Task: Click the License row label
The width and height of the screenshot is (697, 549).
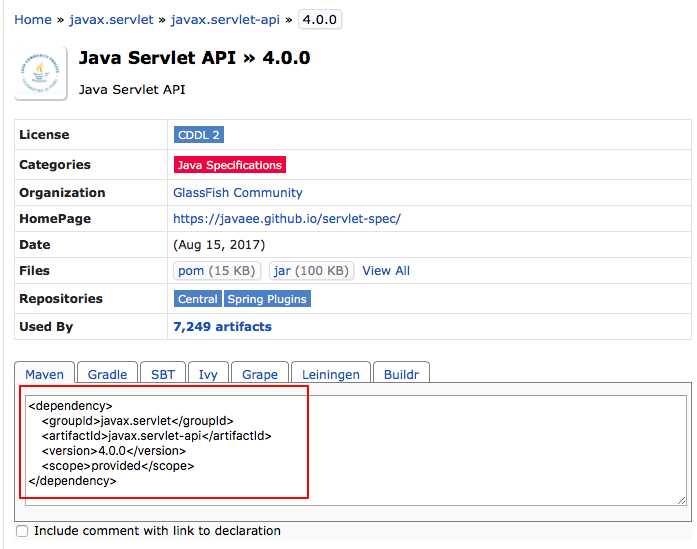Action: pos(44,135)
